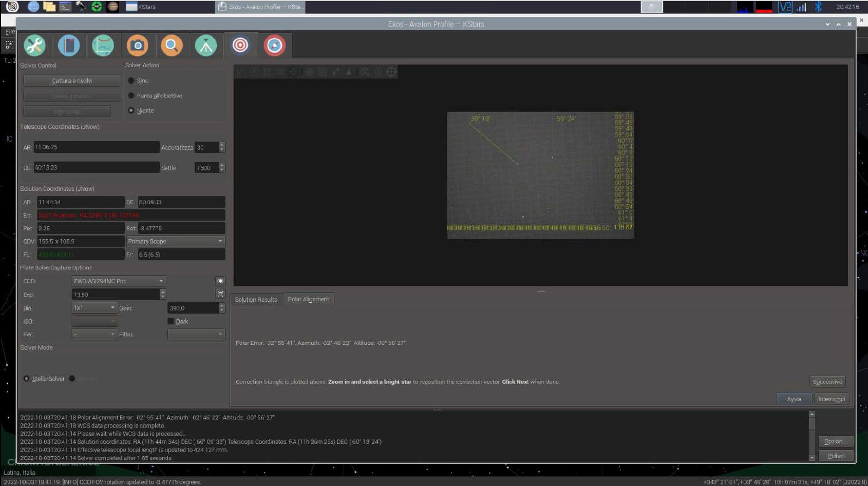Expand the Primary Scope dropdown
Screen dimensions: 868x486
point(176,241)
